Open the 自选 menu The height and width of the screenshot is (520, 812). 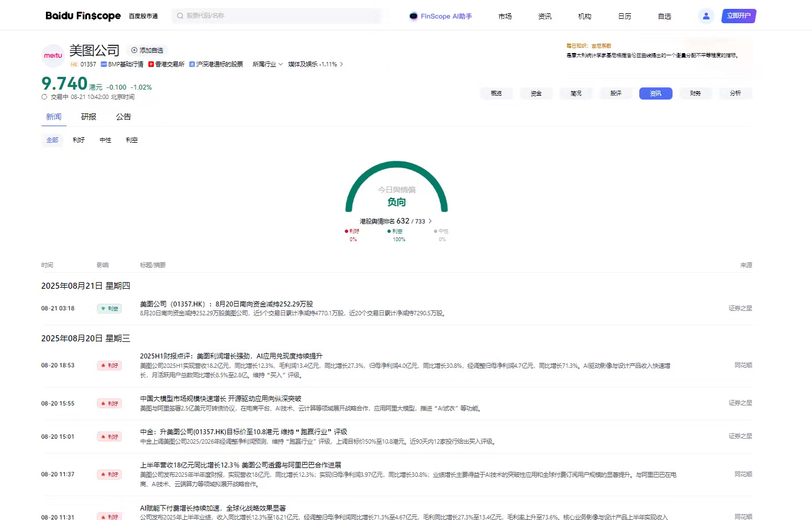(x=664, y=17)
